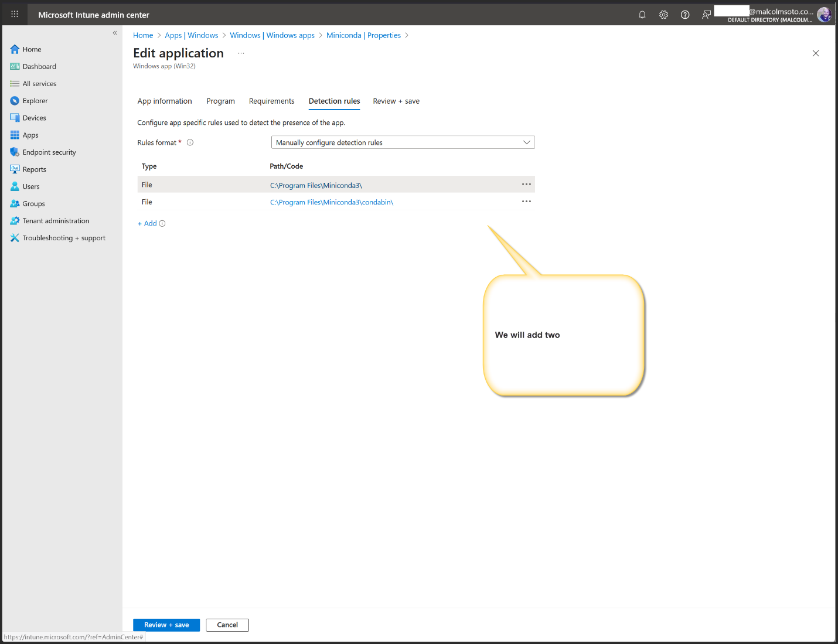The height and width of the screenshot is (644, 838).
Task: Open the help panel
Action: (685, 14)
